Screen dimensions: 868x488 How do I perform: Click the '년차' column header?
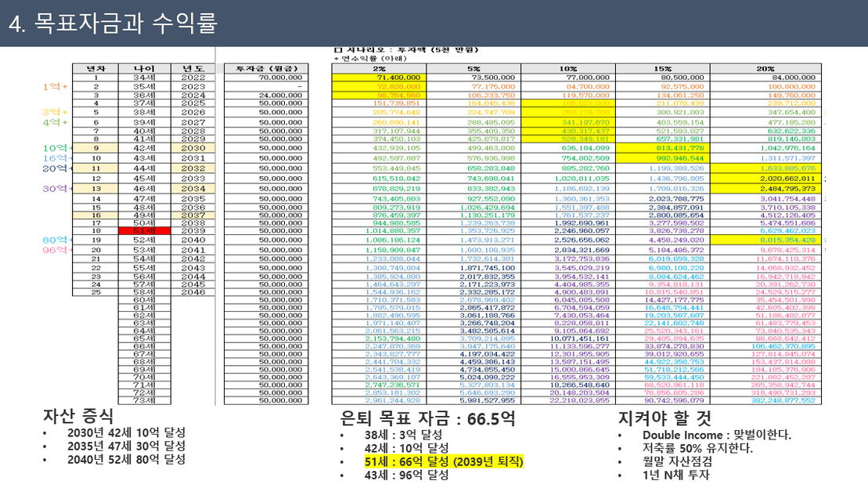pos(95,69)
